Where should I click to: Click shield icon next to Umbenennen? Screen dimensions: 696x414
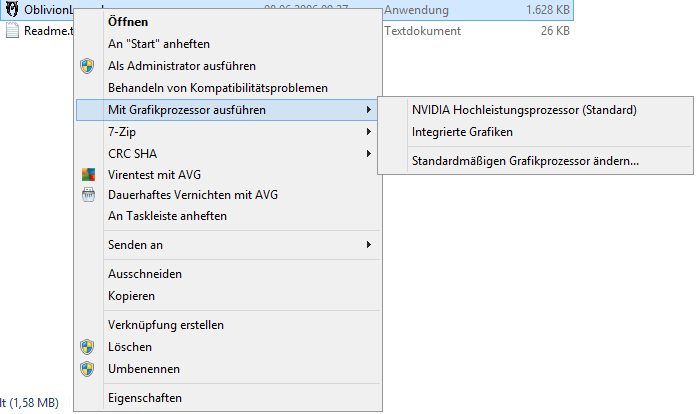point(87,369)
